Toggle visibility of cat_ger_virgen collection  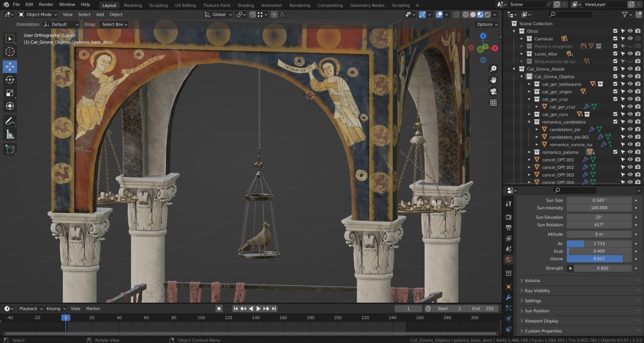(630, 92)
